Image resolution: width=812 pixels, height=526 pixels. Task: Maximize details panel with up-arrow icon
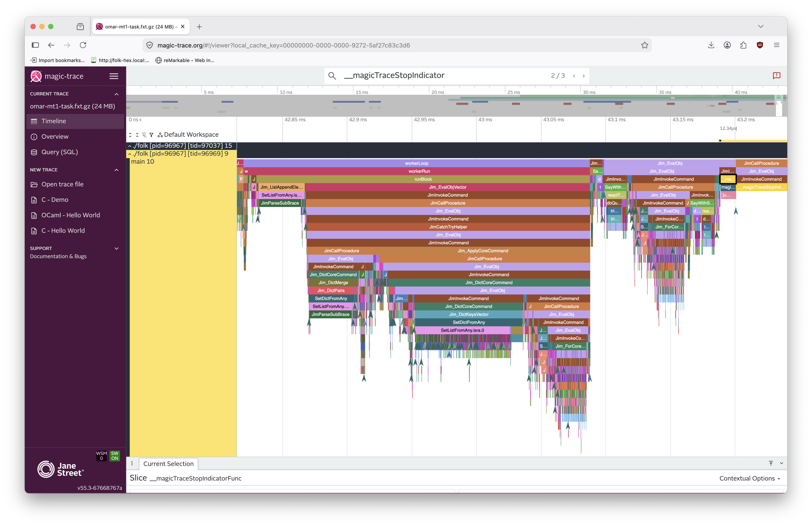pos(771,463)
